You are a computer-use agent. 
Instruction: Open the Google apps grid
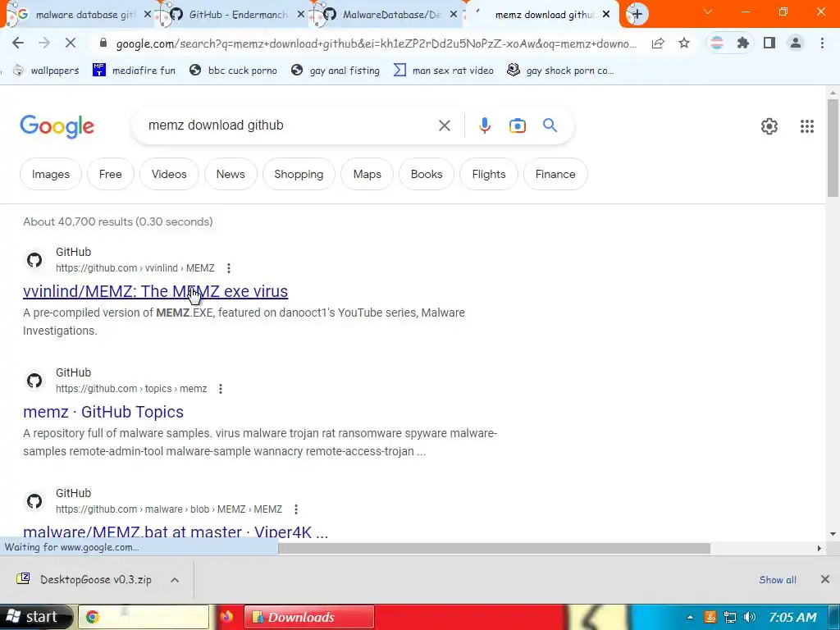[807, 126]
